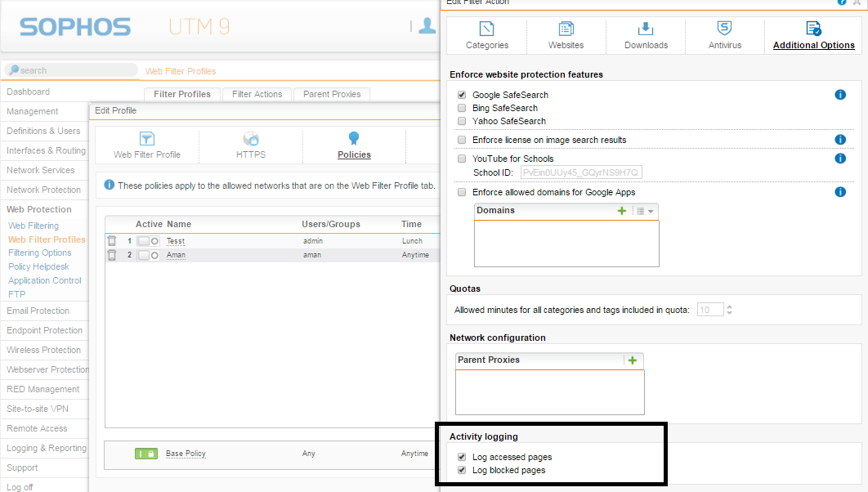This screenshot has height=492, width=868.
Task: Expand Network Protection menu
Action: (44, 190)
